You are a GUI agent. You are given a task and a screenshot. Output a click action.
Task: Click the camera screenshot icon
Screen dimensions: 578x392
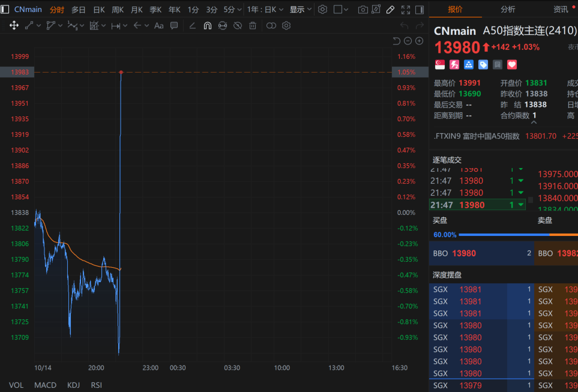point(363,10)
